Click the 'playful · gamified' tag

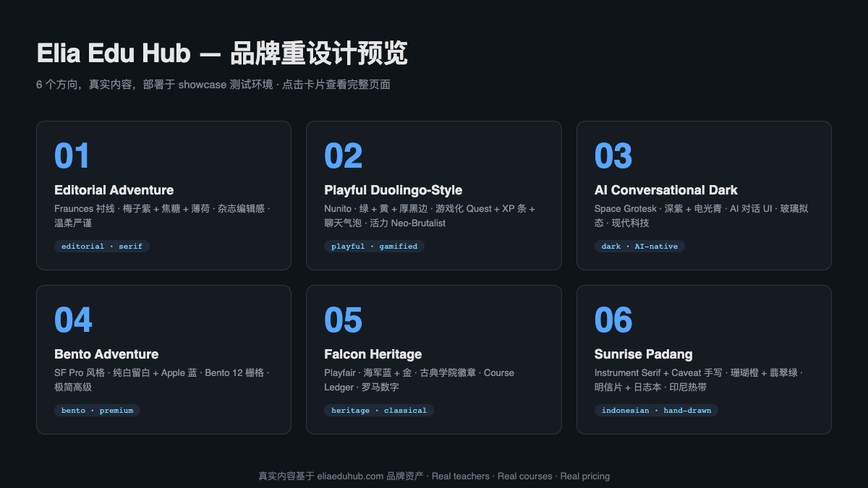coord(375,247)
